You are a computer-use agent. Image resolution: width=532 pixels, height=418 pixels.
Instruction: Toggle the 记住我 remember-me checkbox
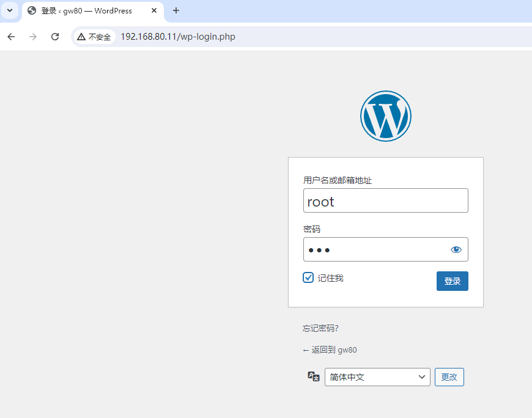[x=308, y=277]
